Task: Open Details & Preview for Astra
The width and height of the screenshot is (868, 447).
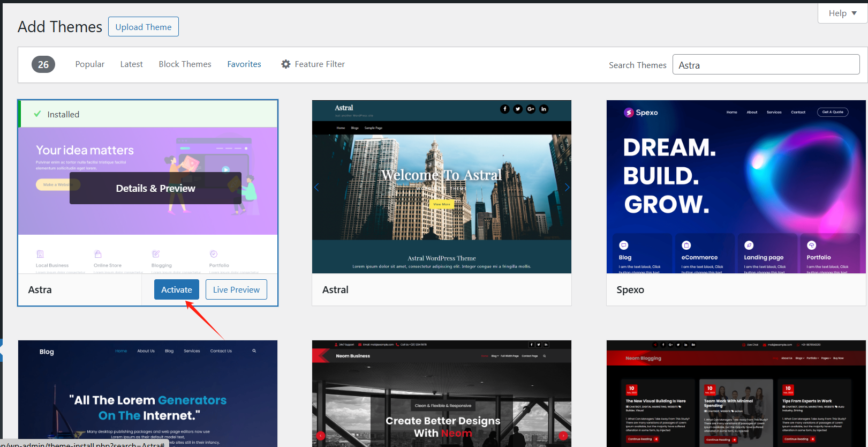Action: (155, 188)
